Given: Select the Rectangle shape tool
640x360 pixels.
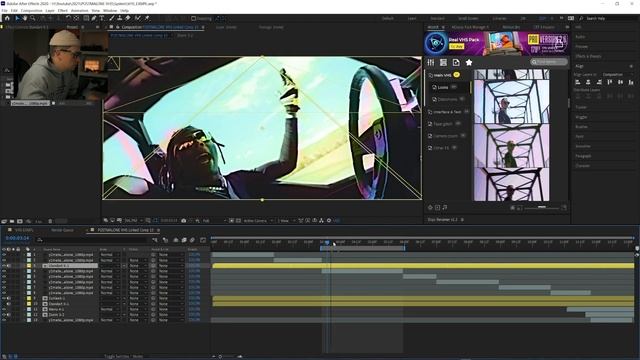Looking at the screenshot, I should tap(86, 18).
